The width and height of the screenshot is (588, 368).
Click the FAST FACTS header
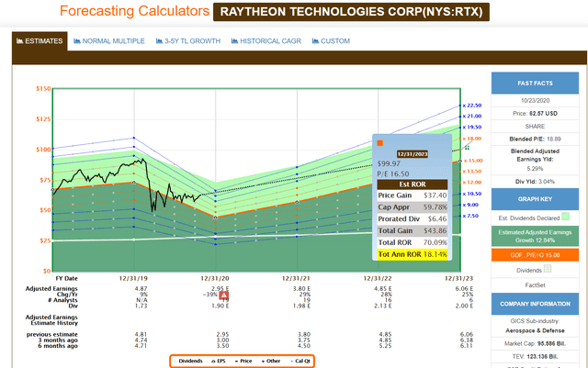pyautogui.click(x=535, y=84)
